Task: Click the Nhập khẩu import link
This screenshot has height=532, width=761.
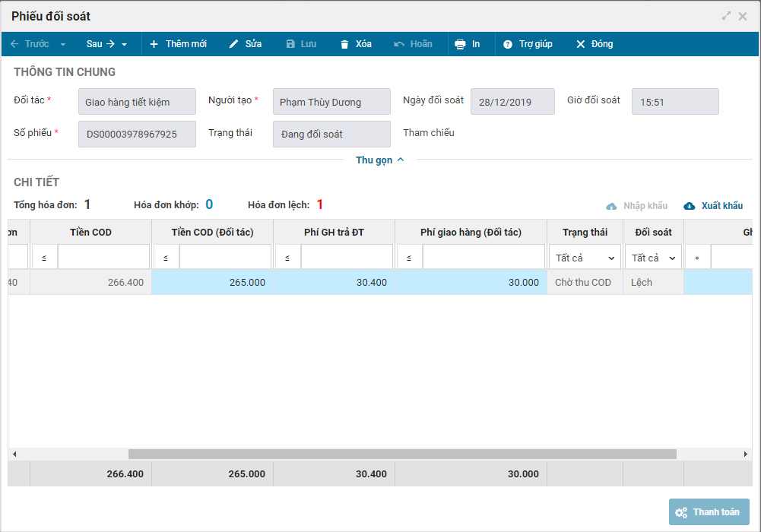Action: click(x=645, y=206)
